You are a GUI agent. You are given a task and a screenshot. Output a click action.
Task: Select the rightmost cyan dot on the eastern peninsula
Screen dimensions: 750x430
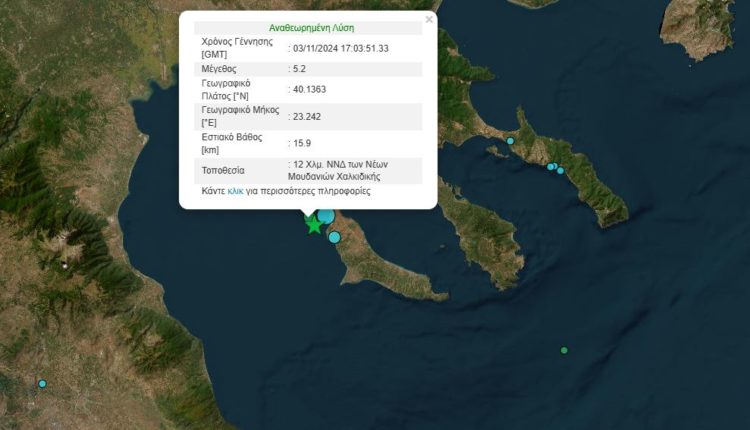561,171
